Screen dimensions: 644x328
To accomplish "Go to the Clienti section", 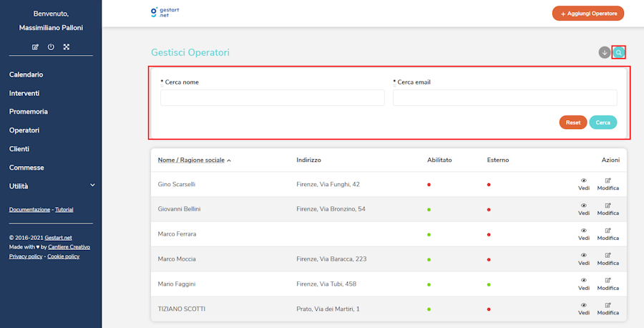I will [19, 149].
